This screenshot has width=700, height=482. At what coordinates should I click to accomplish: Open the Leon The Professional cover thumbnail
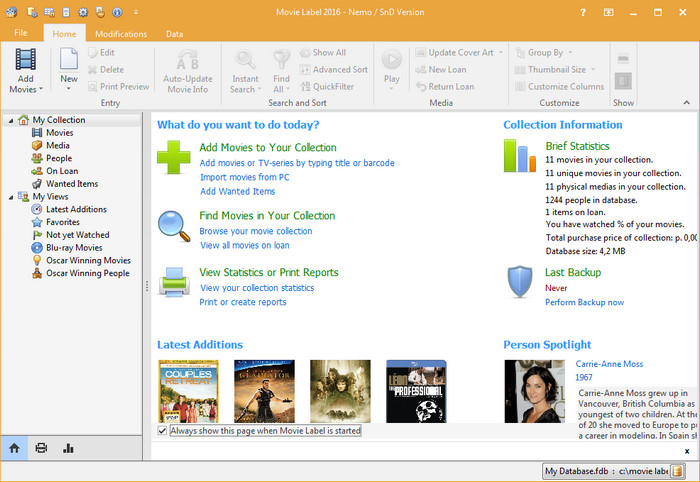416,391
